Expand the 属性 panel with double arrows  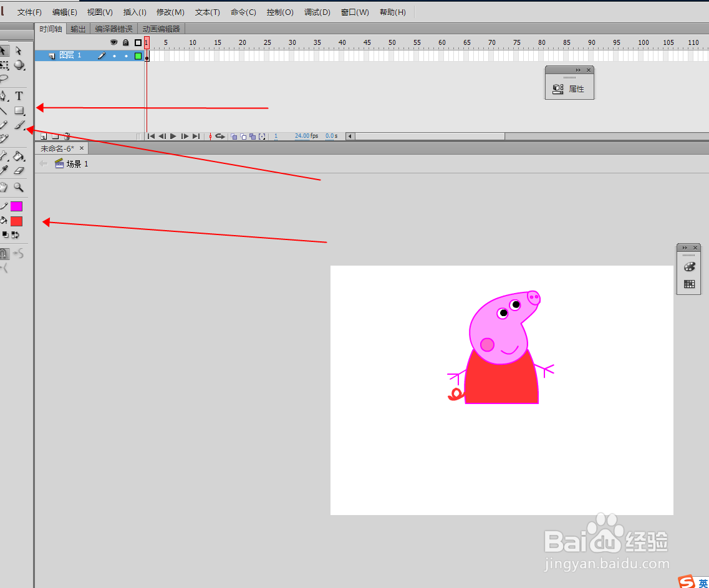[x=578, y=70]
